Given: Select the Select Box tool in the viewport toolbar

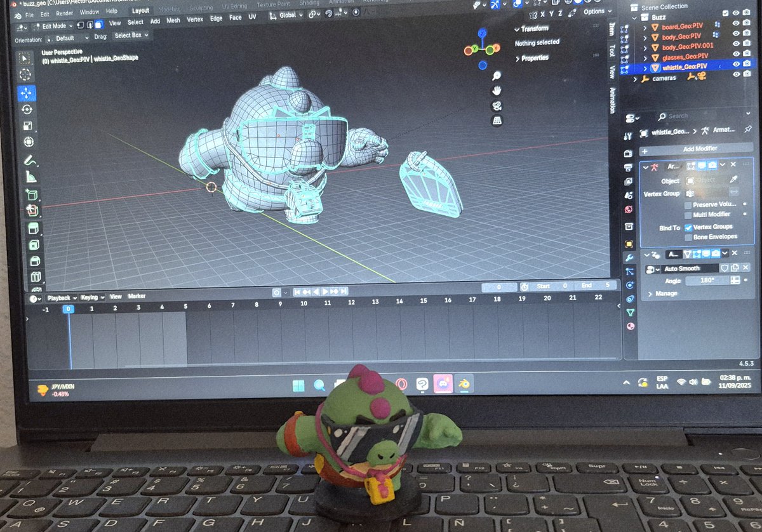Looking at the screenshot, I should pyautogui.click(x=25, y=59).
